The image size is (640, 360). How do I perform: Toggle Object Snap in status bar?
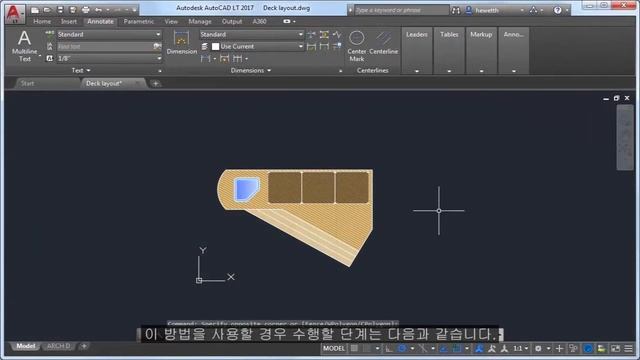coord(457,348)
